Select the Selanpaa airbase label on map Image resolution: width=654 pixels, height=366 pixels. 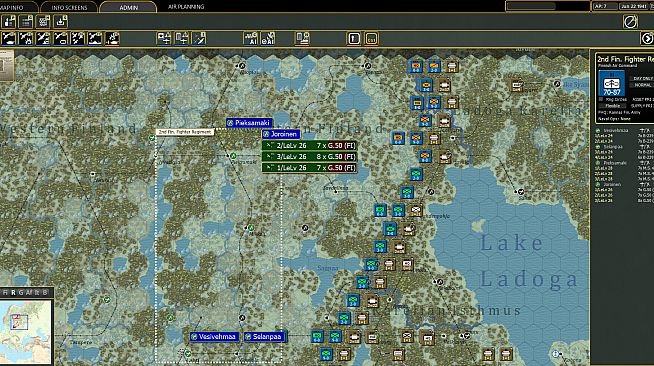[264, 336]
